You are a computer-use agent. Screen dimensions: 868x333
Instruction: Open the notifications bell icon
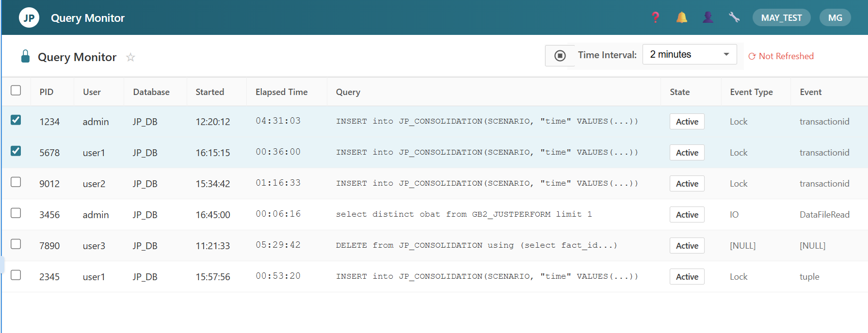[681, 18]
